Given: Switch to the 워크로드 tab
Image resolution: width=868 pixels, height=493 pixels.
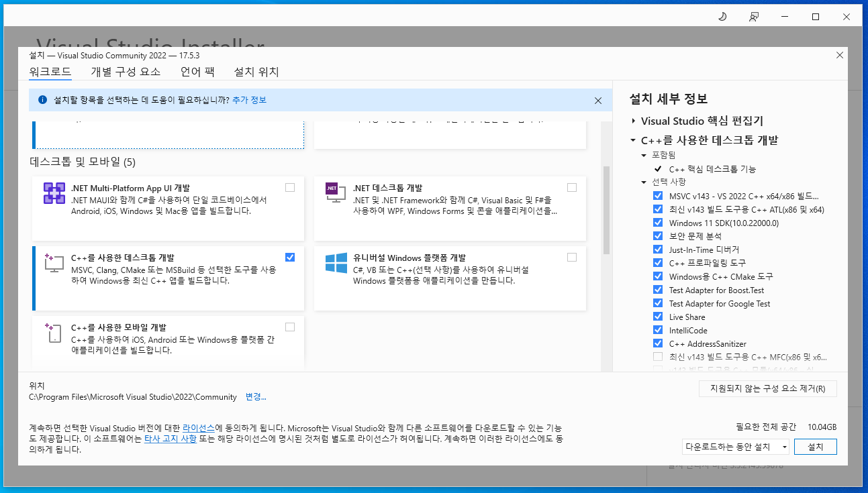Looking at the screenshot, I should pyautogui.click(x=50, y=72).
